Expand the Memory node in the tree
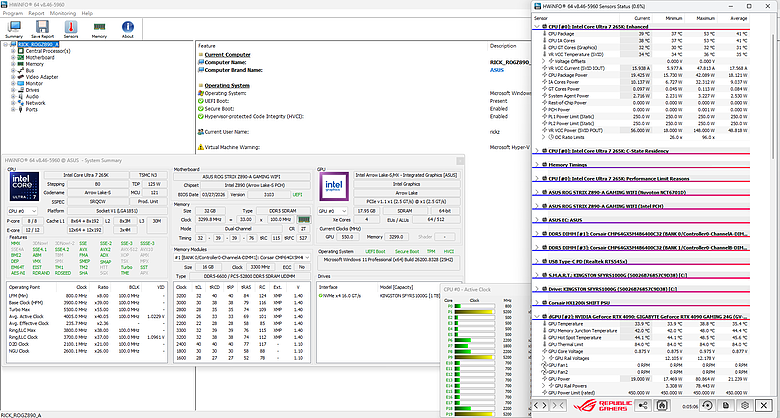This screenshot has width=780, height=418. (x=13, y=64)
